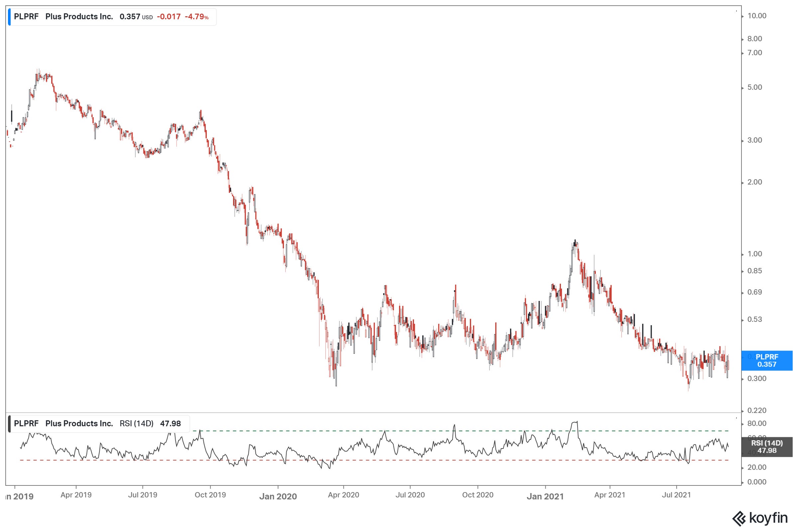This screenshot has width=798, height=532.
Task: Click the Jul 2021 date label
Action: click(677, 495)
